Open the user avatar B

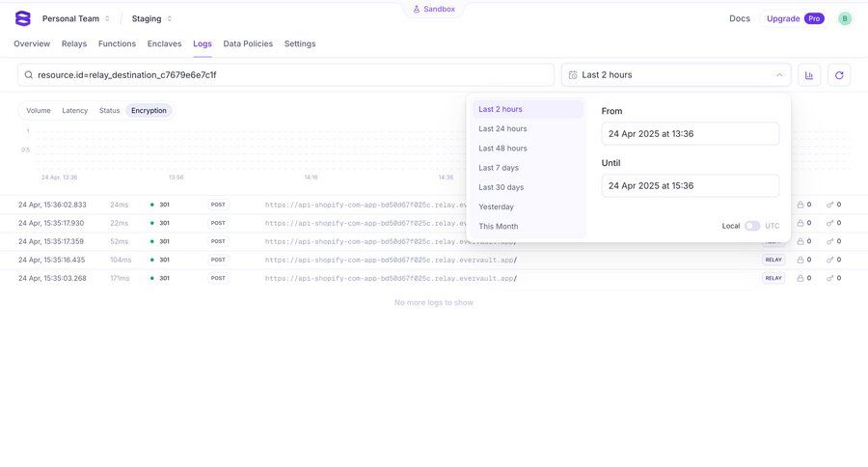[x=845, y=18]
